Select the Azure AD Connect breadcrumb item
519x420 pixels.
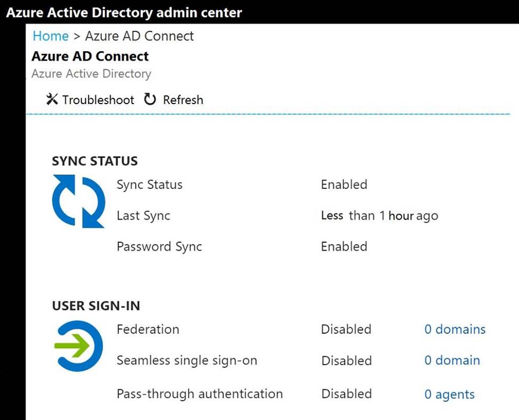pos(139,36)
